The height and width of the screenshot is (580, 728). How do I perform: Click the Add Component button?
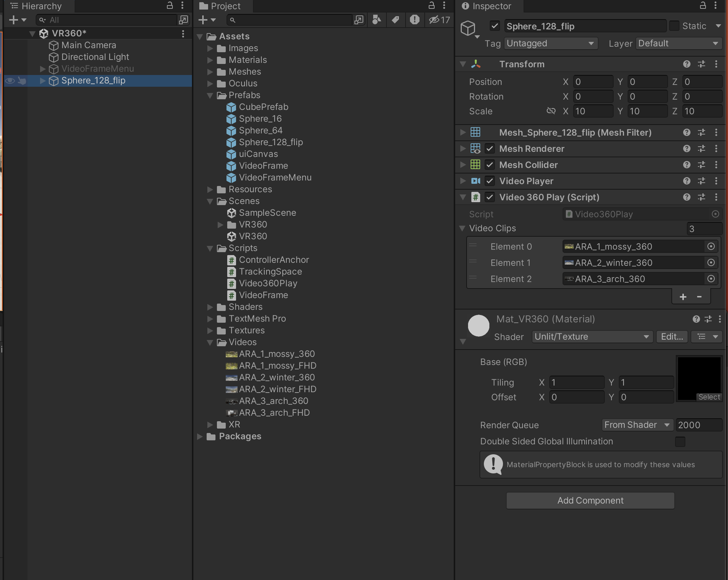pyautogui.click(x=590, y=501)
